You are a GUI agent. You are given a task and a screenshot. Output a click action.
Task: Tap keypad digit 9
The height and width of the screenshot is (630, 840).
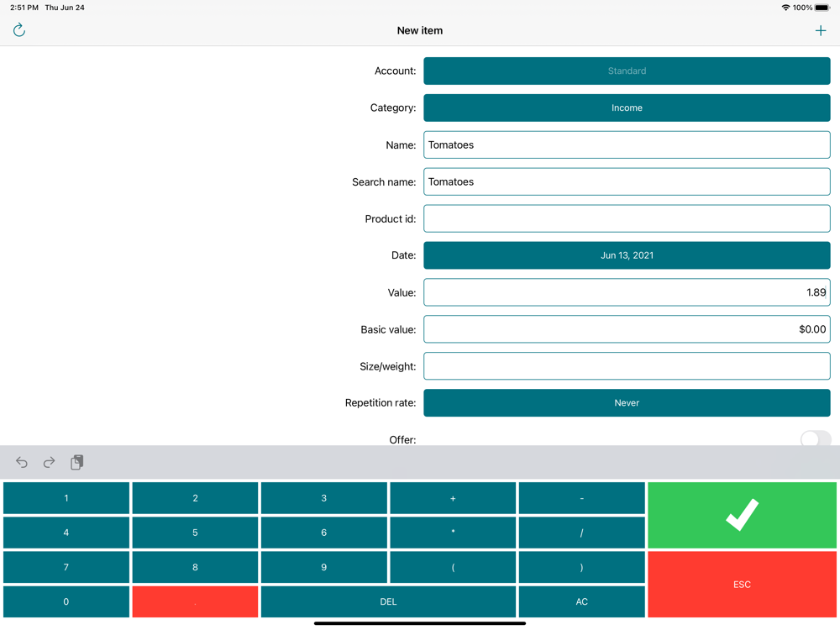324,567
